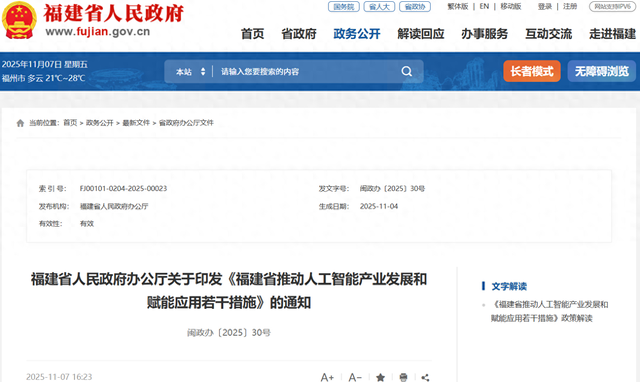The height and width of the screenshot is (382, 640).
Task: Click publish timestamp 2025-11-07 16:23
Action: 59,377
